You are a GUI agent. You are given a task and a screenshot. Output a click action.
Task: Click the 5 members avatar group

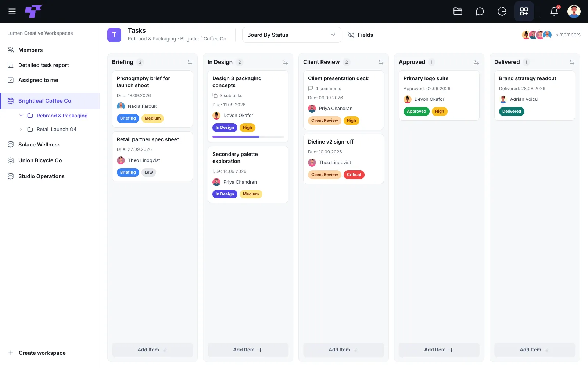(x=537, y=35)
